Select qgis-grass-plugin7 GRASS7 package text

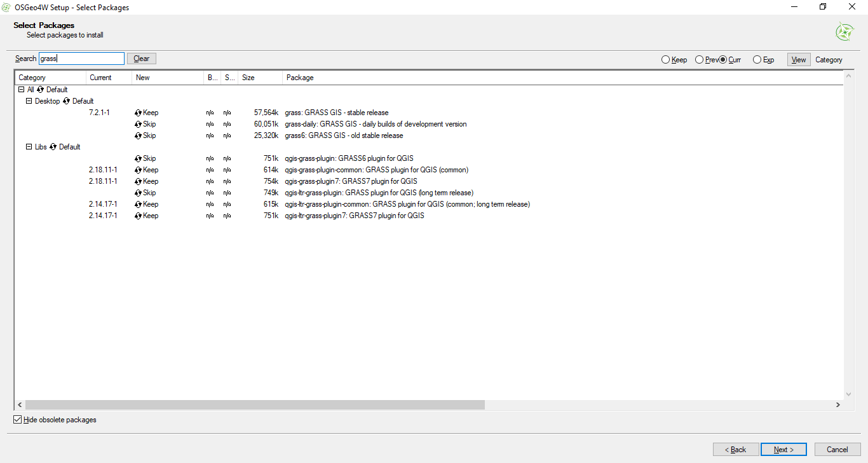tap(351, 181)
